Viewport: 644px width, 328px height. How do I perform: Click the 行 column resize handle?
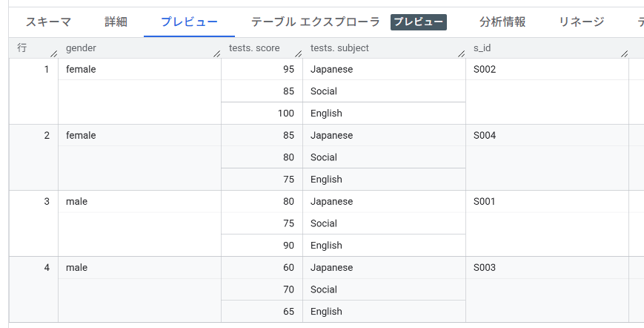(53, 53)
